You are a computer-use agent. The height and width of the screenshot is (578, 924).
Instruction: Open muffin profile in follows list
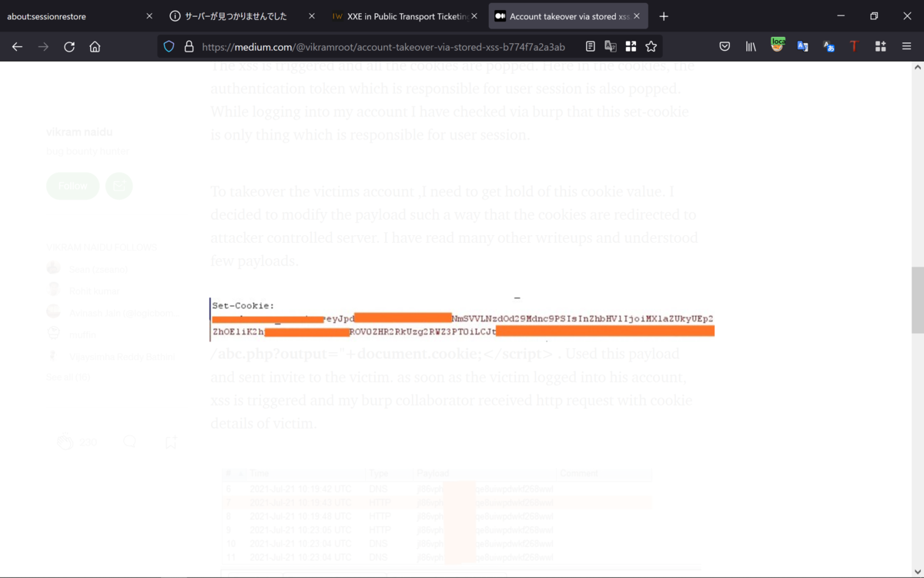(x=82, y=334)
